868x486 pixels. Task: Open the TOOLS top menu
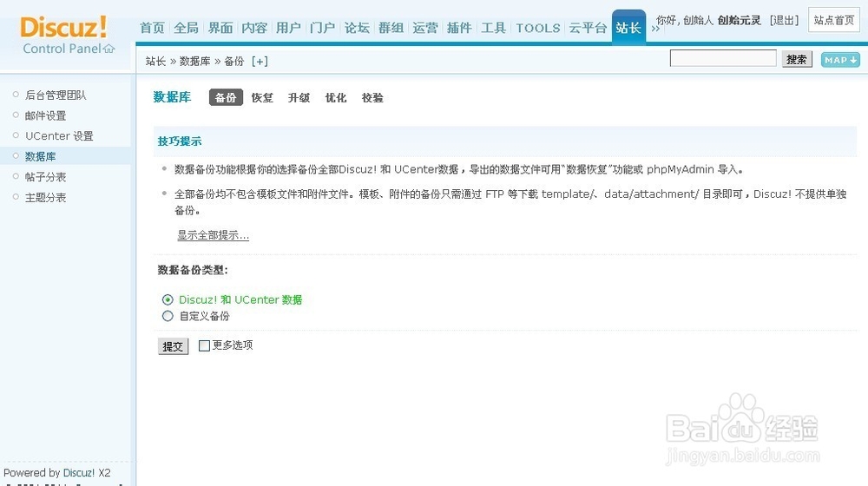[538, 28]
